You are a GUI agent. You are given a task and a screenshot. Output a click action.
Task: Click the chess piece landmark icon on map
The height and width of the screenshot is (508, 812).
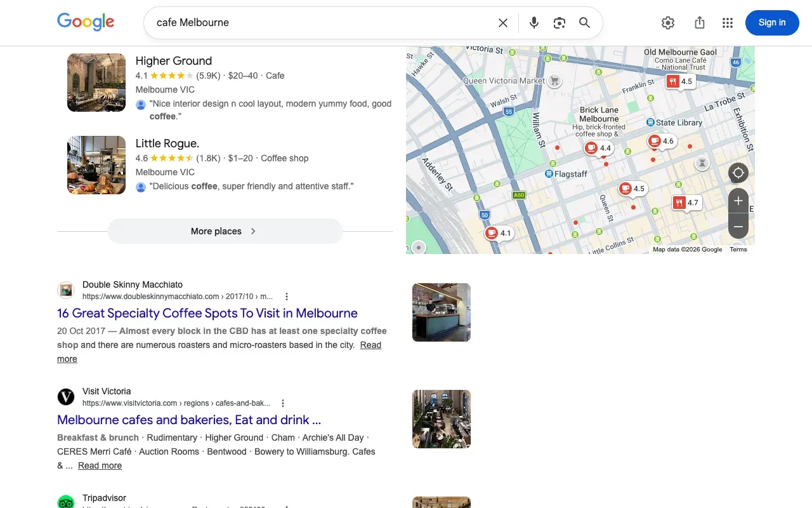[x=702, y=163]
